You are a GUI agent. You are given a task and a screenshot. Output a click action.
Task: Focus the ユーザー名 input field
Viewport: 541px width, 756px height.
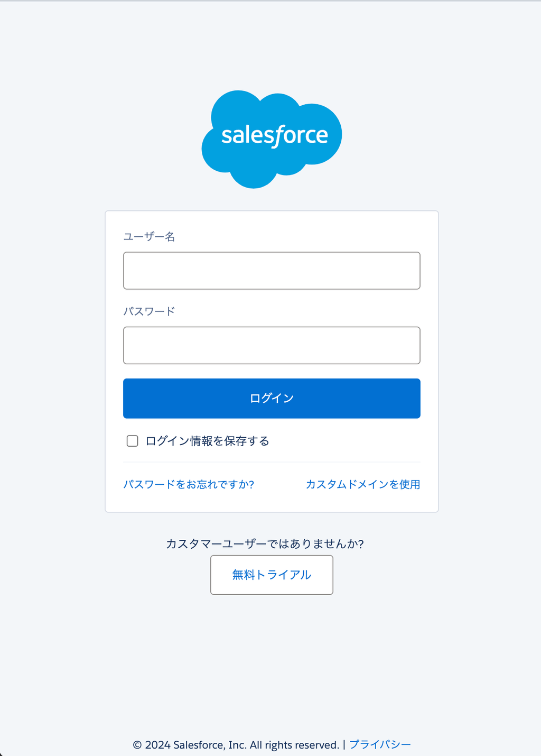(x=272, y=271)
